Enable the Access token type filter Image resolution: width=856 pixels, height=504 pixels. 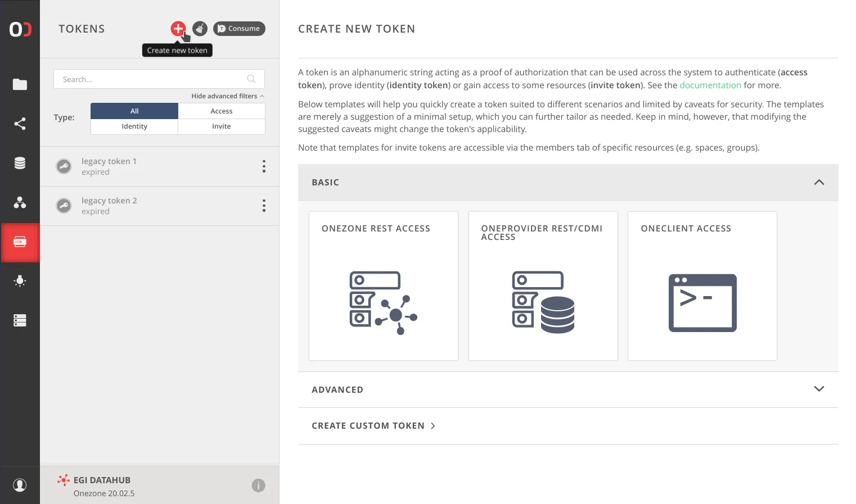click(221, 111)
